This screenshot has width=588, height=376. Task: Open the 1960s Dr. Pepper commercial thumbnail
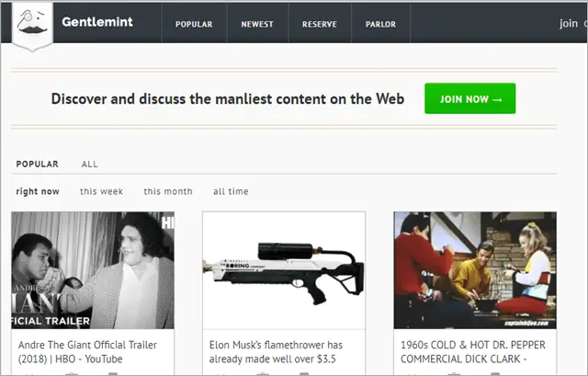pyautogui.click(x=475, y=270)
